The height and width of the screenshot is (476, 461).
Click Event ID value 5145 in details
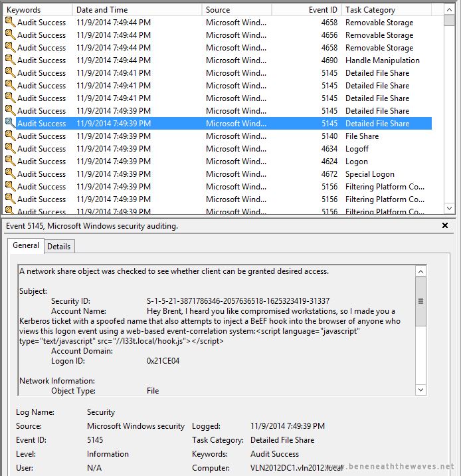tap(95, 440)
